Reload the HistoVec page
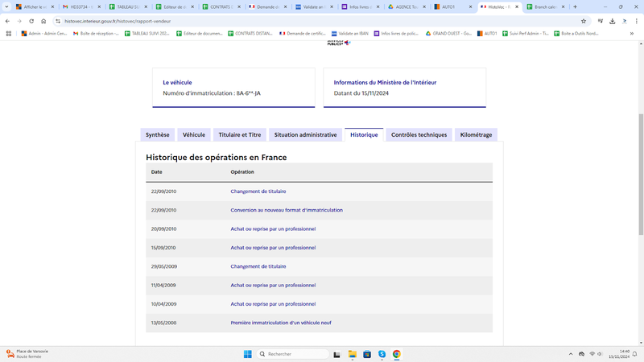 (31, 21)
